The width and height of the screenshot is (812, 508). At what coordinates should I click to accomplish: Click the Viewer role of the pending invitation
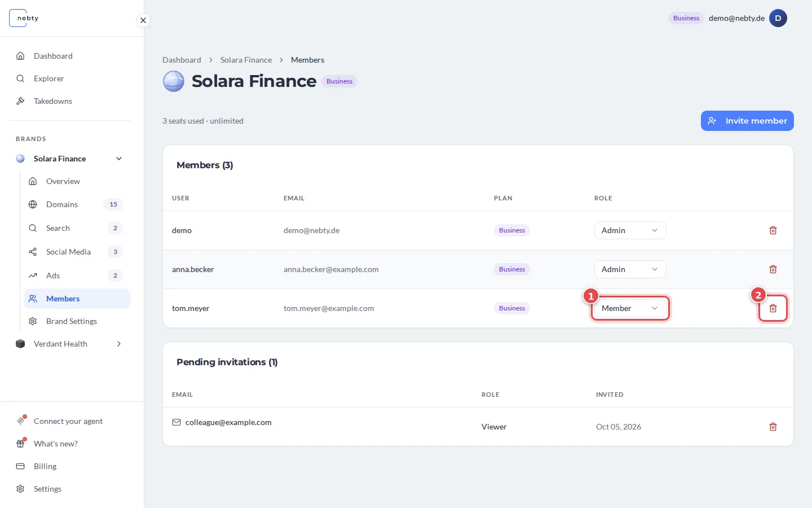point(494,427)
